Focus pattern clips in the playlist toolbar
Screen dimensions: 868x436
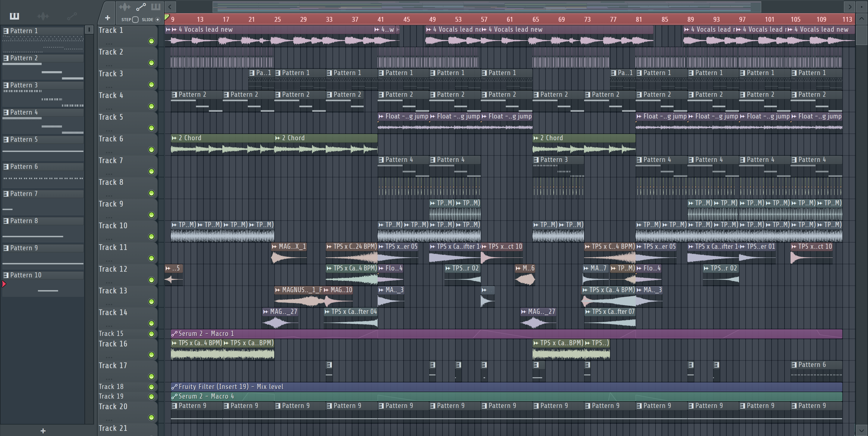click(156, 7)
